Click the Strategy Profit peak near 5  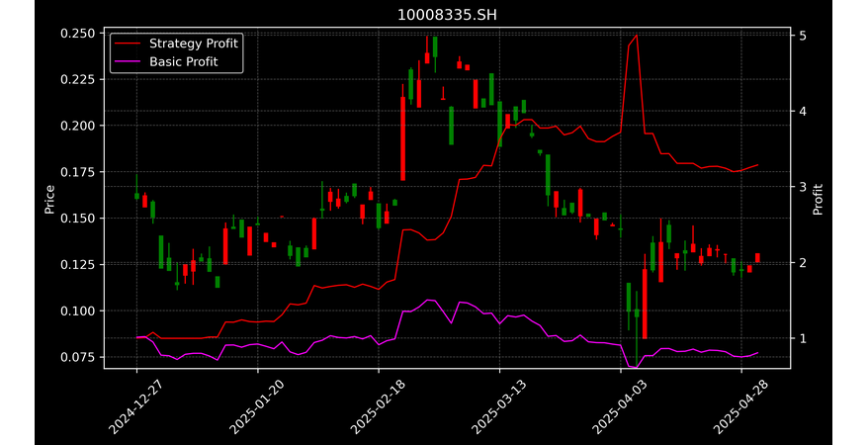637,36
